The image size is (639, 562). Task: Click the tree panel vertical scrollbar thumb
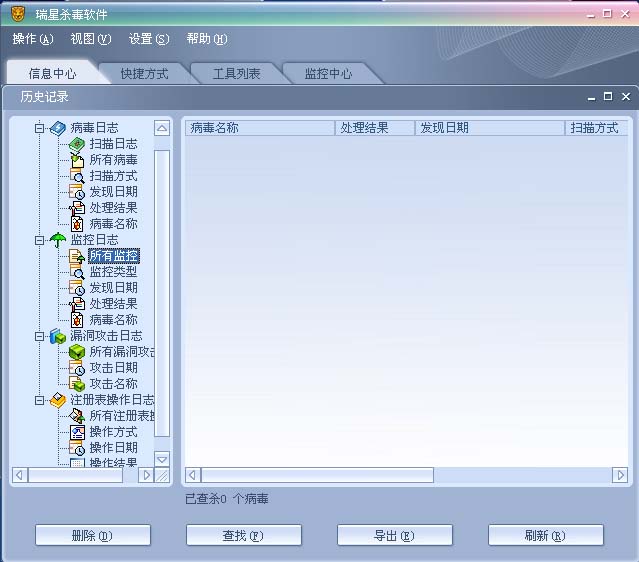[x=162, y=293]
